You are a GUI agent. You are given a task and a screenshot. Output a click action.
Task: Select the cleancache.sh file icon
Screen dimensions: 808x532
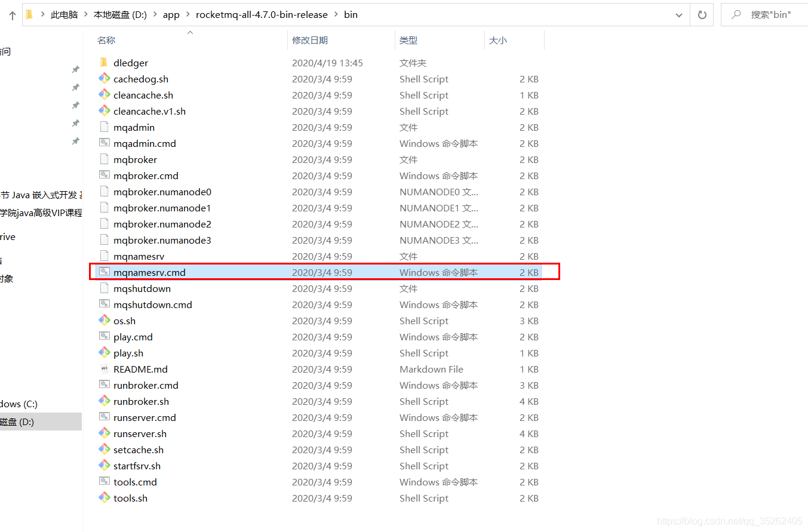pos(104,95)
